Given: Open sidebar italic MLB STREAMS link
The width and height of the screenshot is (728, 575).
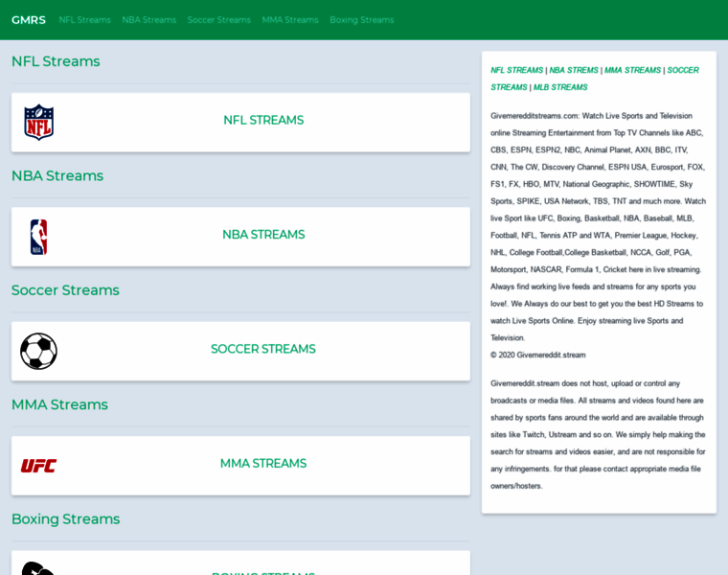Looking at the screenshot, I should 560,87.
